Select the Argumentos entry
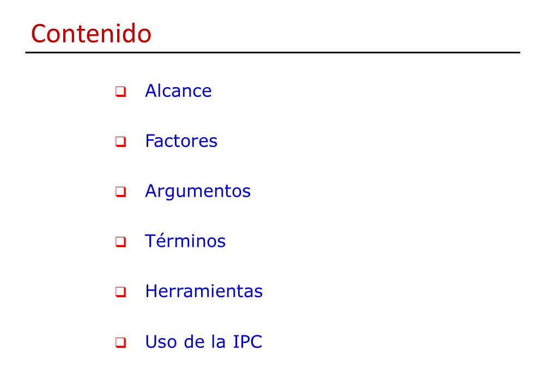This screenshot has width=545, height=392. [x=198, y=192]
